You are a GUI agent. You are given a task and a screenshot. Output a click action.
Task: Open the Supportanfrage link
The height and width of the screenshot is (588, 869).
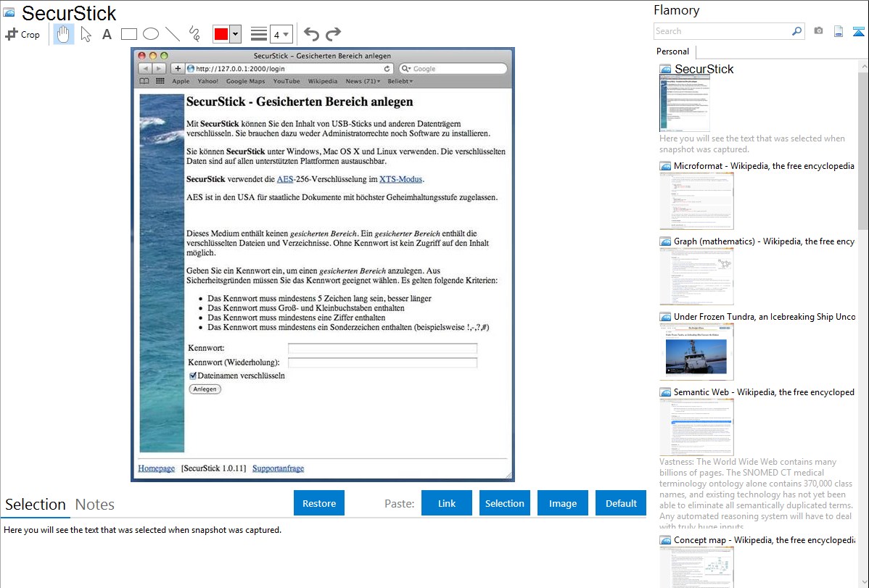[x=279, y=468]
